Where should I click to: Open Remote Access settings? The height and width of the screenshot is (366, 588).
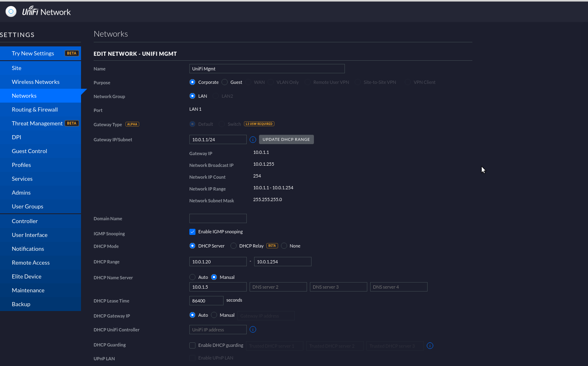(40, 263)
